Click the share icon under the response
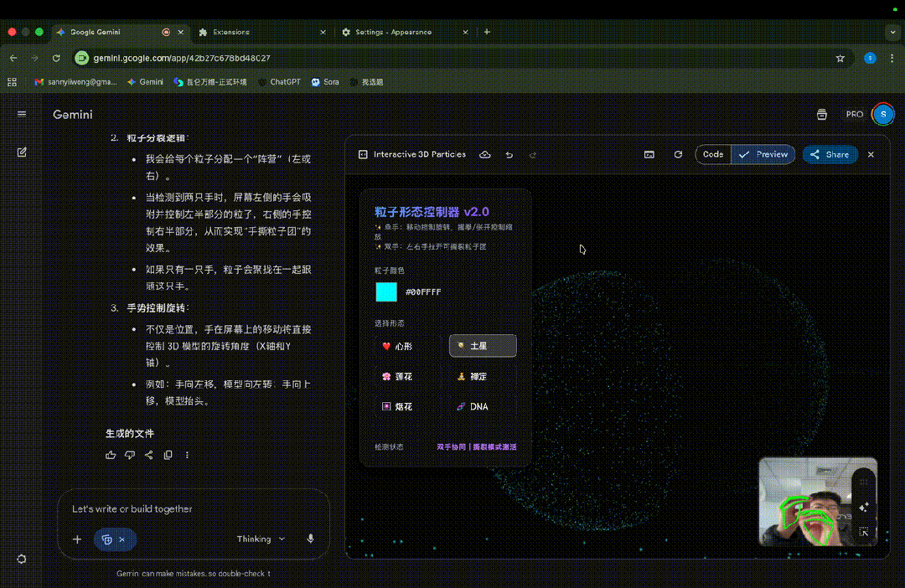Viewport: 905px width, 588px height. pos(149,455)
